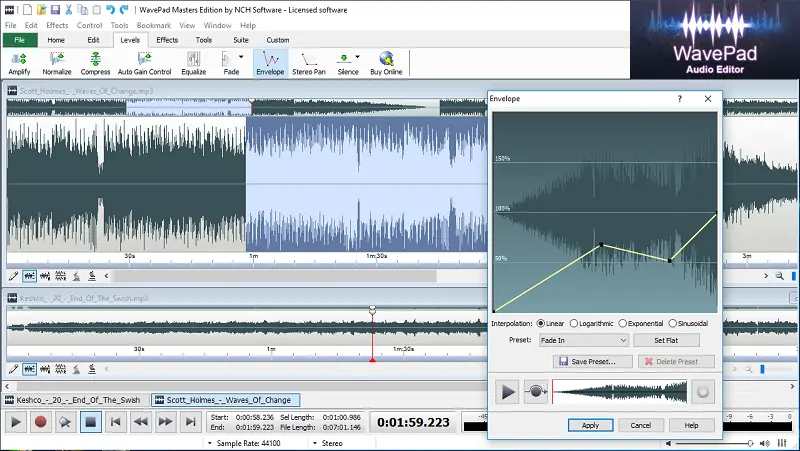Adjust the volume slider at bottom right
The width and height of the screenshot is (800, 451).
click(750, 442)
